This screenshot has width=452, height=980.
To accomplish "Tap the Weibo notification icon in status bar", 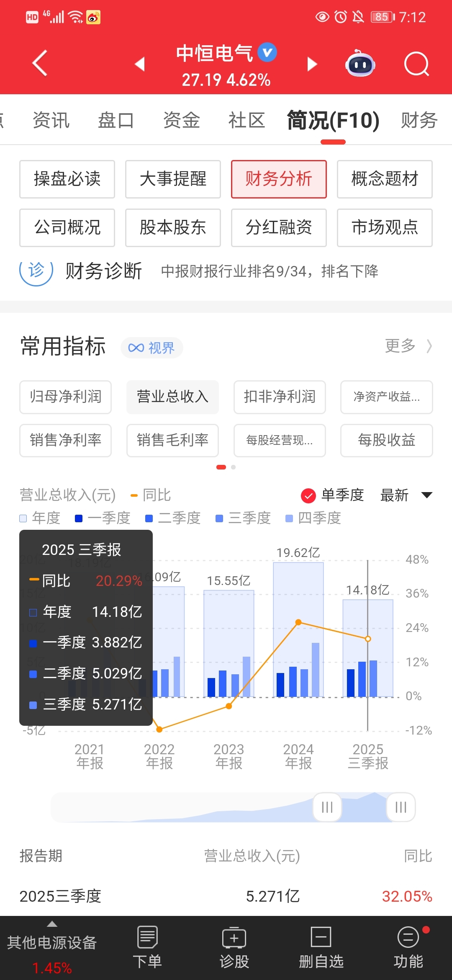I will [x=93, y=17].
